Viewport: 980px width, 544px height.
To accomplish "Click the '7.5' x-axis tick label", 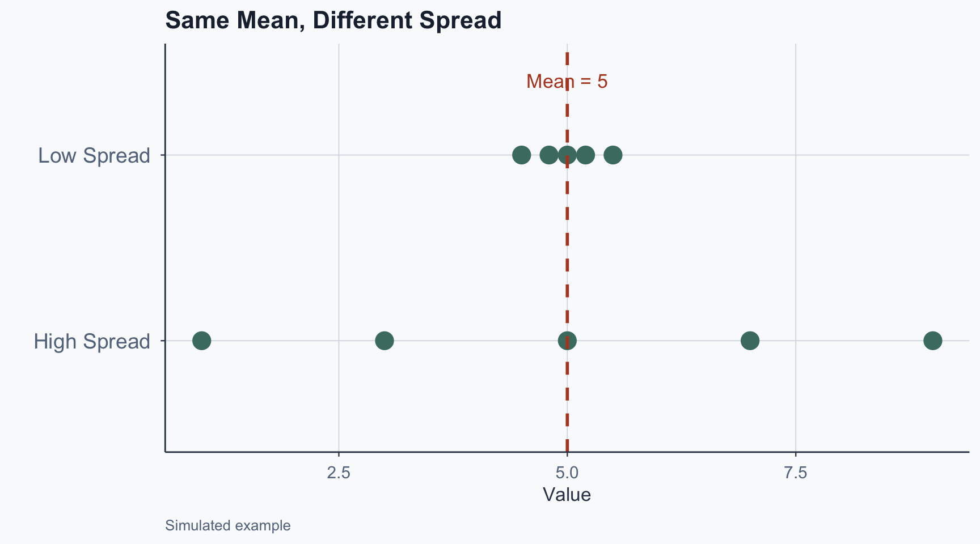I will (796, 473).
